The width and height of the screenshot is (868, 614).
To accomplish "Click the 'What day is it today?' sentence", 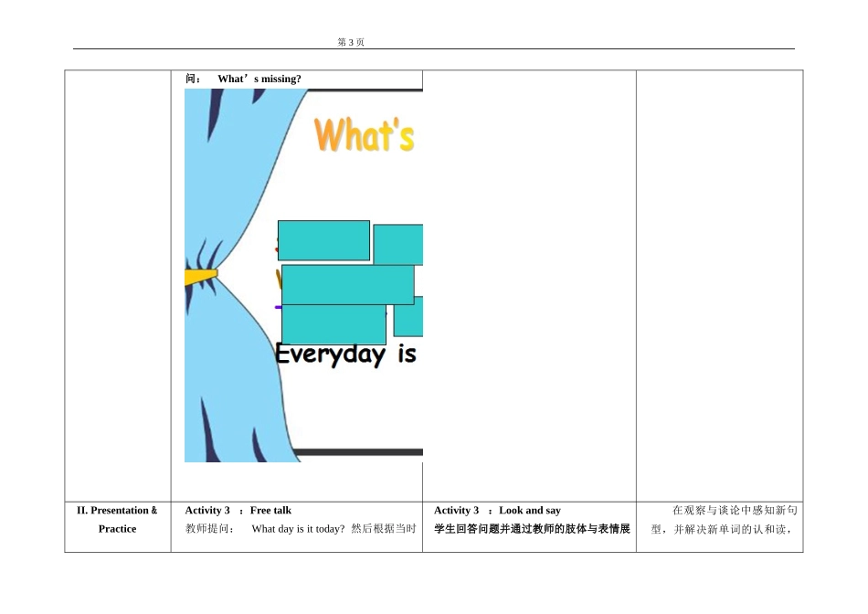I will tap(298, 529).
